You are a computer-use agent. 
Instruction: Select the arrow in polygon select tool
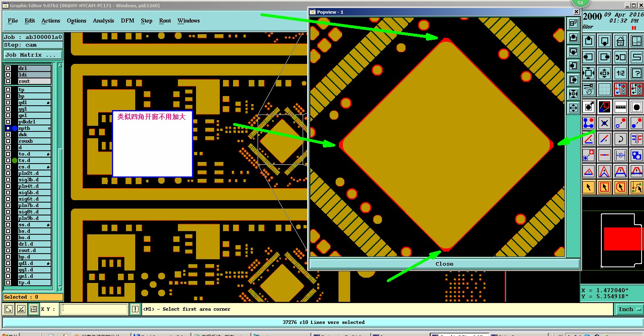click(x=621, y=187)
